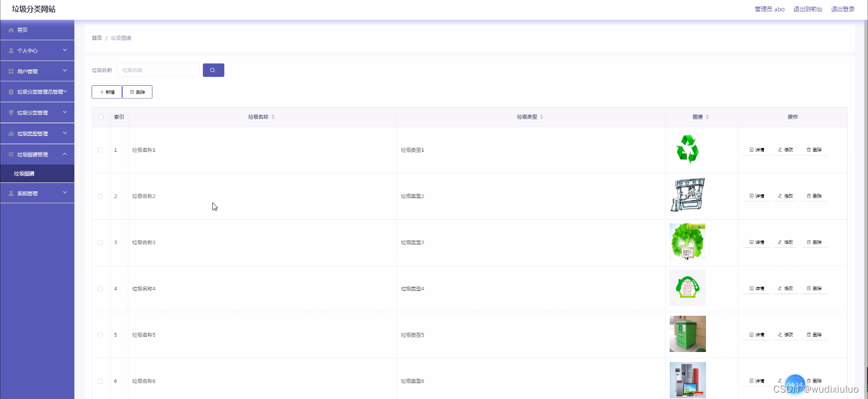Click 删除 for row 垃圾名称1
This screenshot has height=399, width=868.
[814, 150]
